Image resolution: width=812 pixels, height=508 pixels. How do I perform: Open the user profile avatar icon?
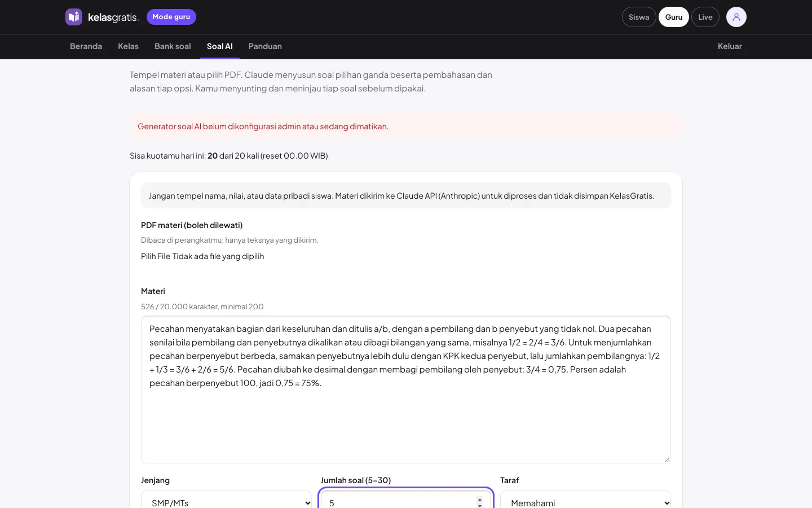736,17
